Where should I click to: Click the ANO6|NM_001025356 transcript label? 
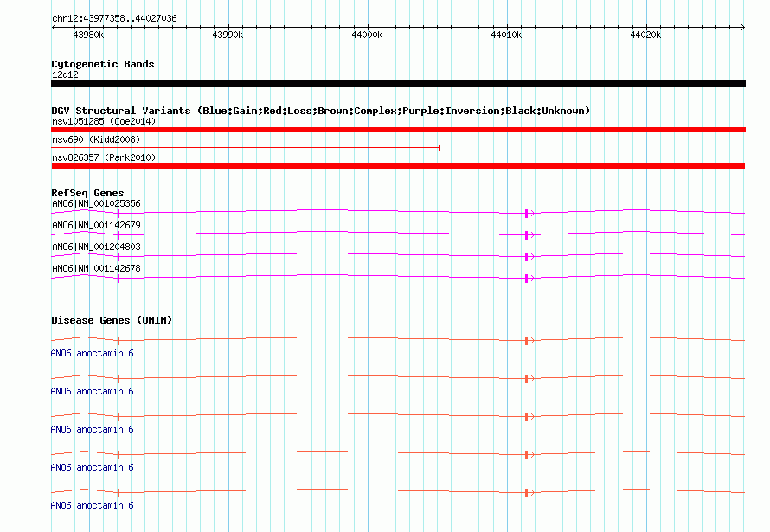pyautogui.click(x=96, y=203)
